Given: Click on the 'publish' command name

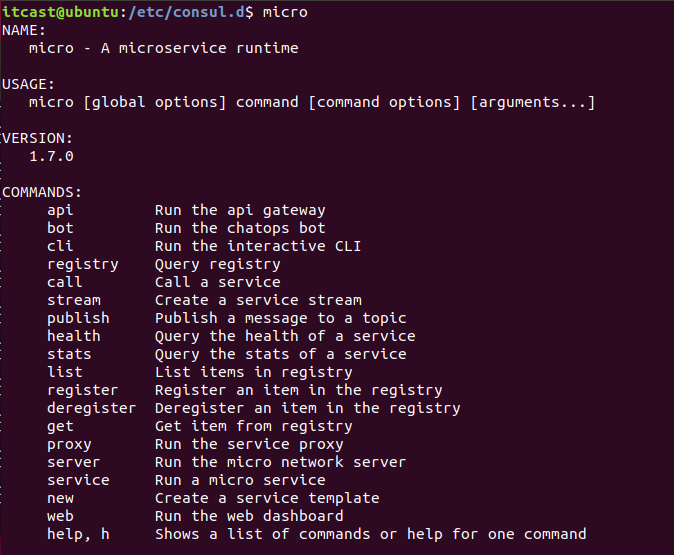Looking at the screenshot, I should click(78, 319).
